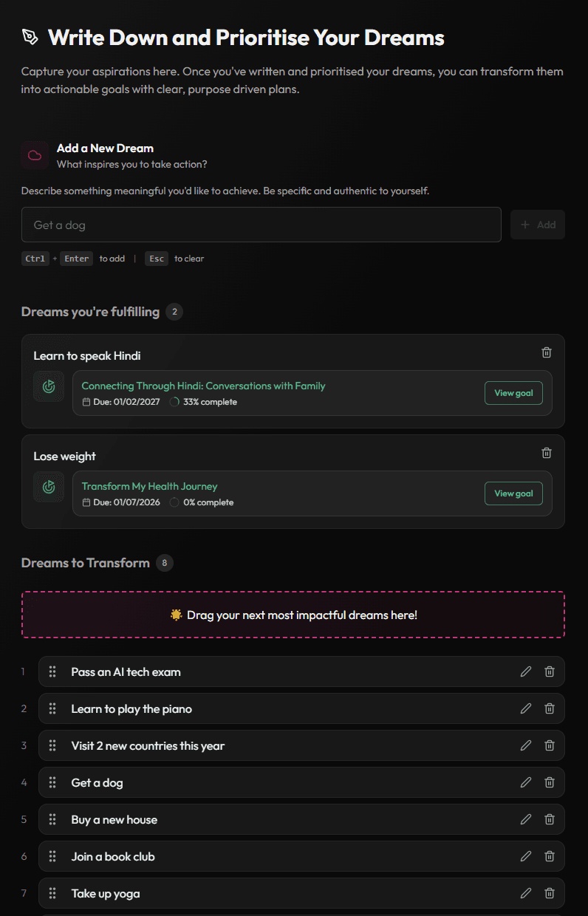Edit the Pass an AI tech exam dream
The height and width of the screenshot is (916, 588).
tap(526, 671)
